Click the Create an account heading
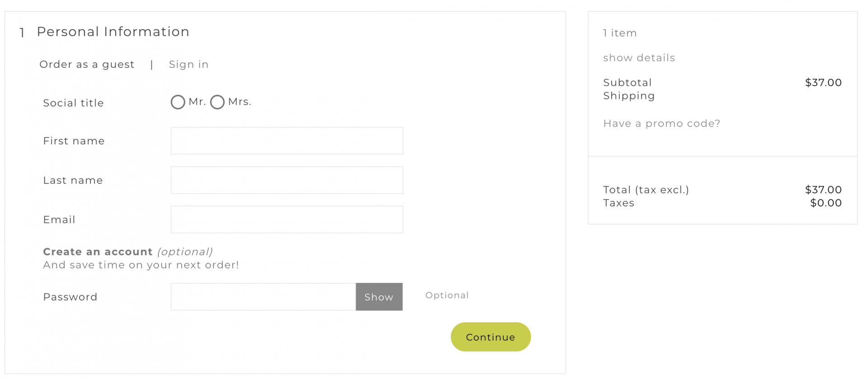The height and width of the screenshot is (385, 868). tap(98, 252)
